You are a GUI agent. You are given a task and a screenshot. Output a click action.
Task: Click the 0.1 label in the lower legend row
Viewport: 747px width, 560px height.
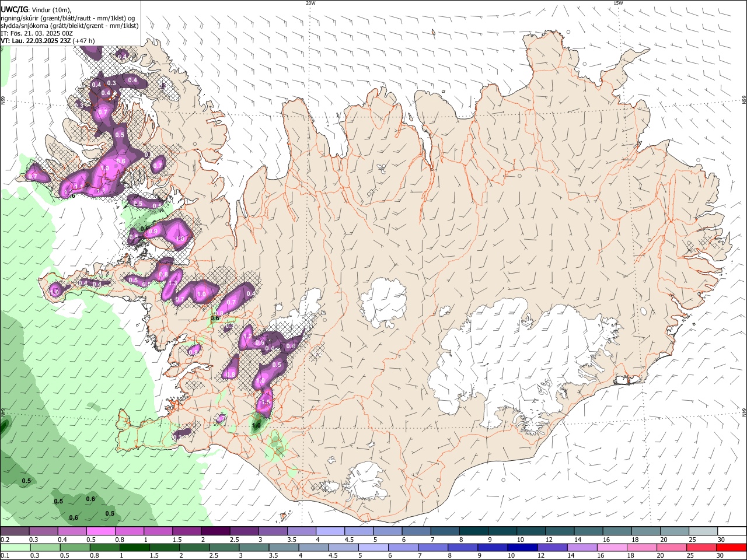point(5,556)
